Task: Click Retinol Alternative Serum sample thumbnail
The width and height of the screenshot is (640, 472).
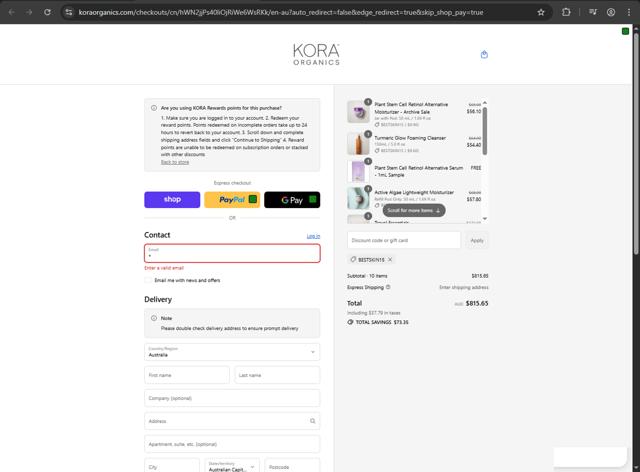Action: pyautogui.click(x=358, y=171)
